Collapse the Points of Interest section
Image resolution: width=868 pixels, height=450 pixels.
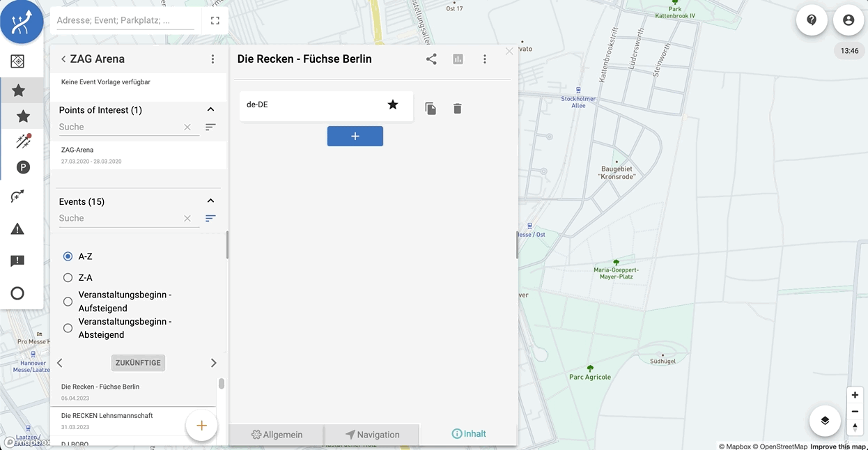tap(210, 110)
